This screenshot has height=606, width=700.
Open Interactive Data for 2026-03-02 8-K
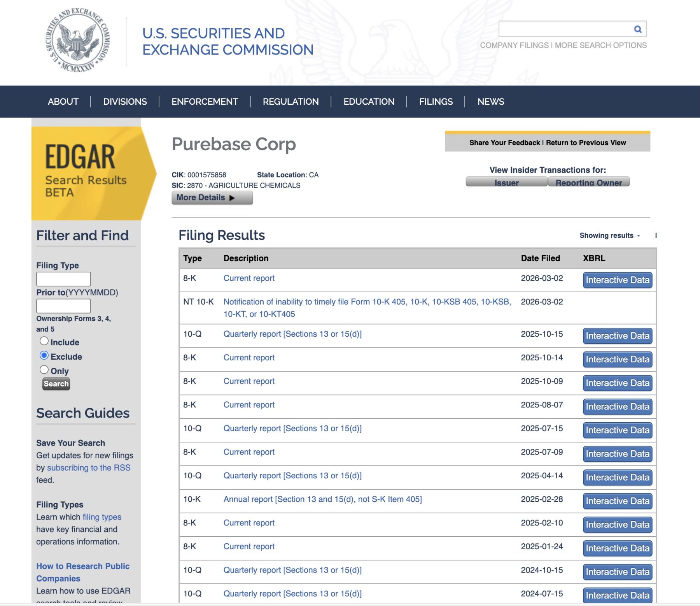(617, 280)
